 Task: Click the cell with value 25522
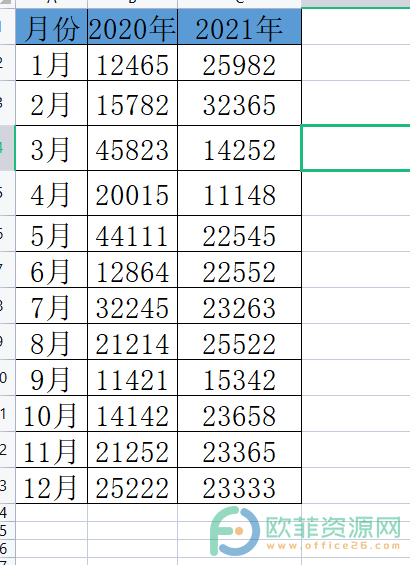pyautogui.click(x=240, y=342)
